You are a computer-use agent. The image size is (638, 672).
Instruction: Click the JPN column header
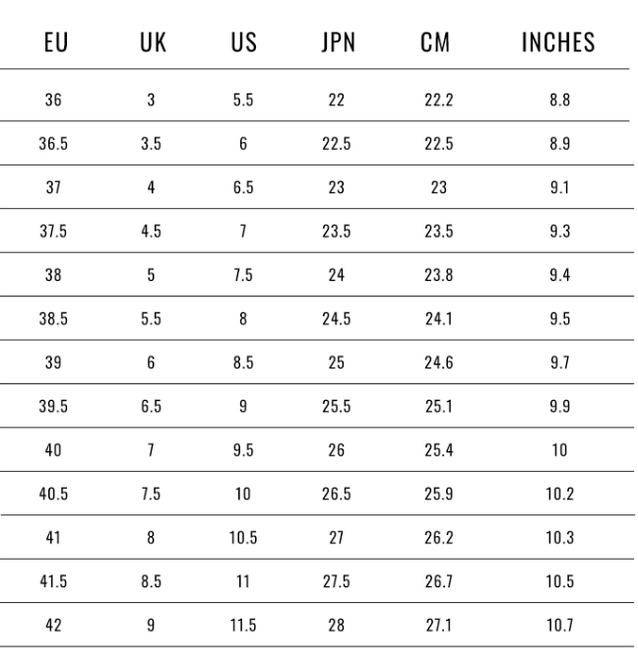pyautogui.click(x=339, y=42)
